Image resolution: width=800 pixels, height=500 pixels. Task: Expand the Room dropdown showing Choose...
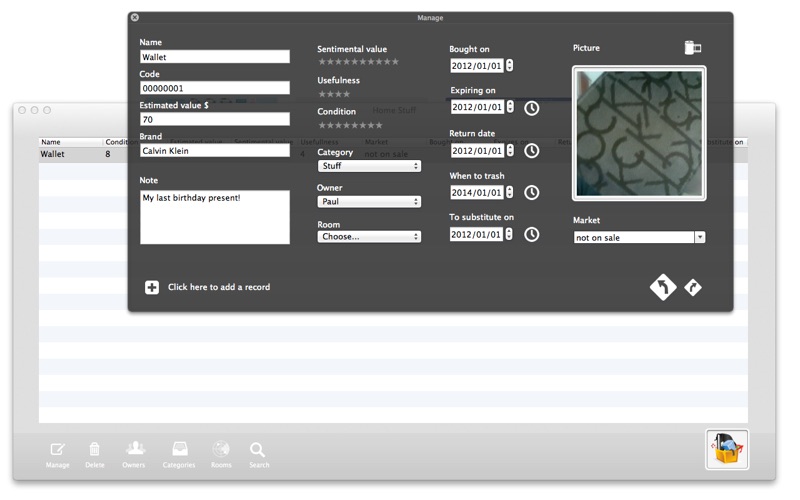coord(369,237)
